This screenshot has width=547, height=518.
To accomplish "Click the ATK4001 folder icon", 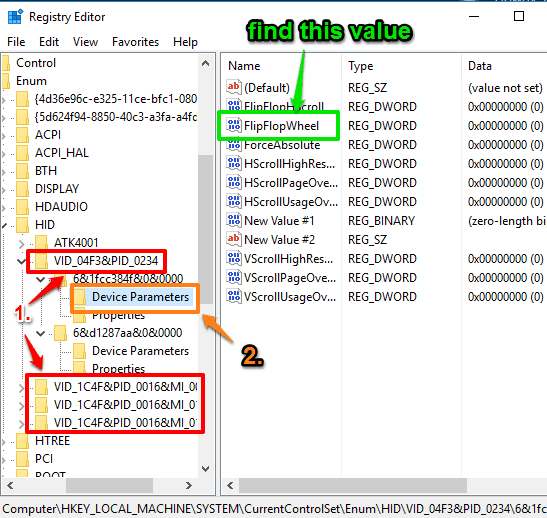I will tap(41, 242).
